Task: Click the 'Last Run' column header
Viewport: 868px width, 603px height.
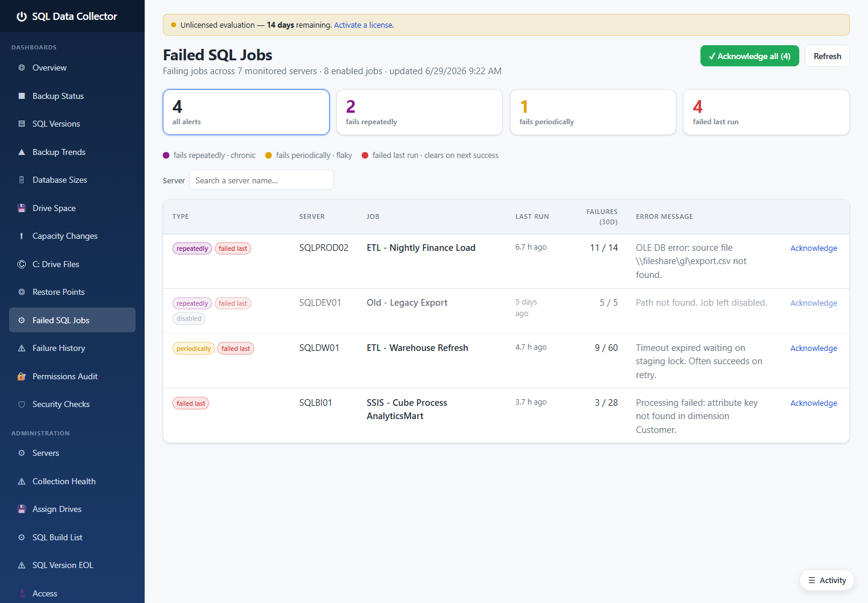Action: tap(532, 216)
